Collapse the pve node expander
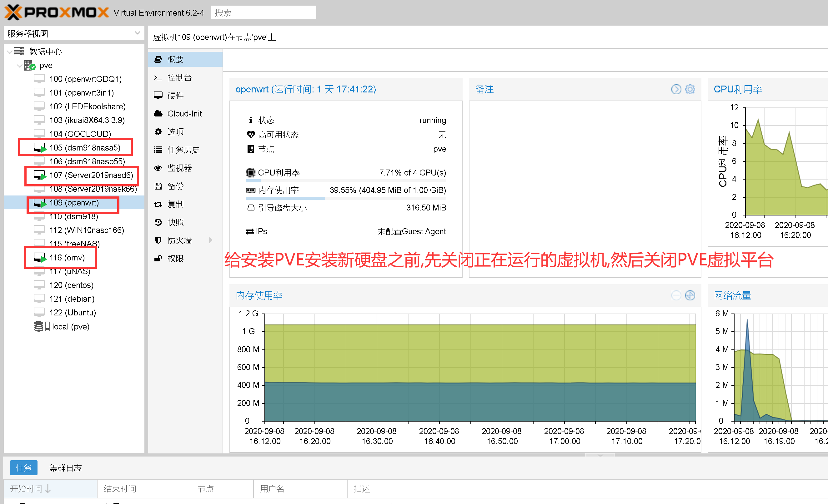This screenshot has height=504, width=828. (x=19, y=66)
